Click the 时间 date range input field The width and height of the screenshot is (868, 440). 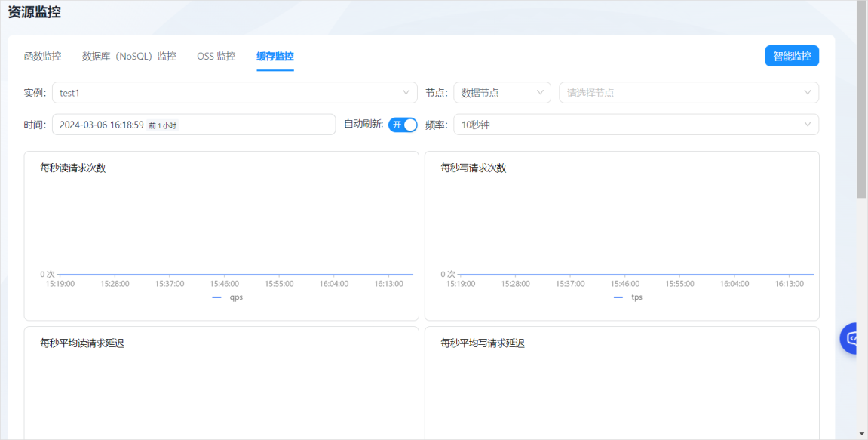pos(194,124)
